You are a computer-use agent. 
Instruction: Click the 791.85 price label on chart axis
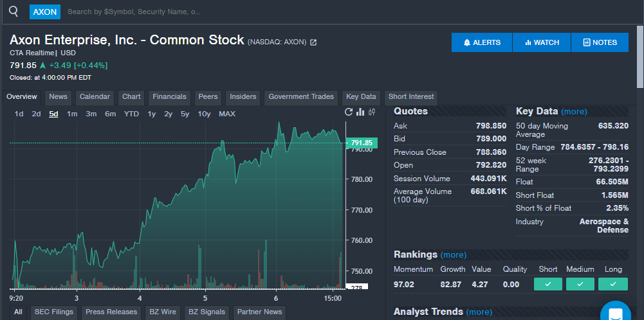click(362, 143)
